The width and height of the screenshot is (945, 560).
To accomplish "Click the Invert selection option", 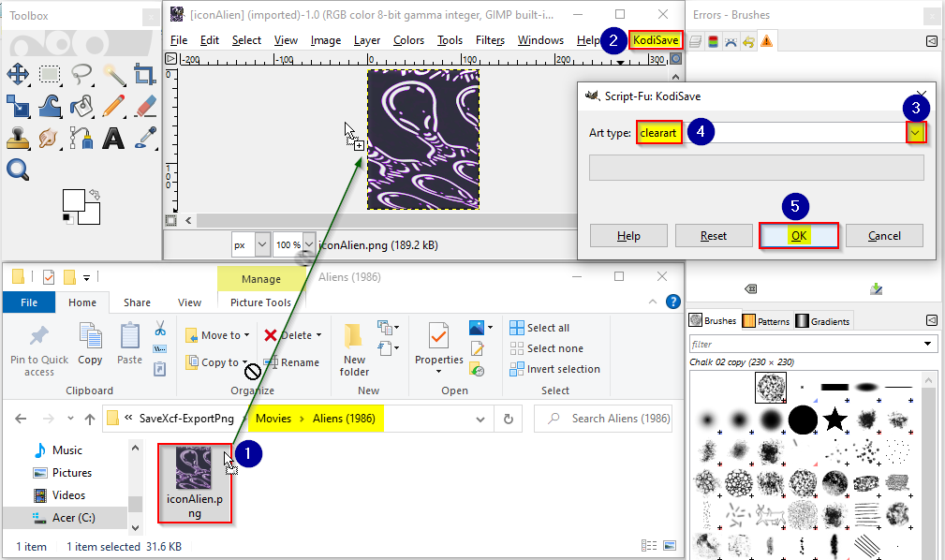I will [x=555, y=369].
